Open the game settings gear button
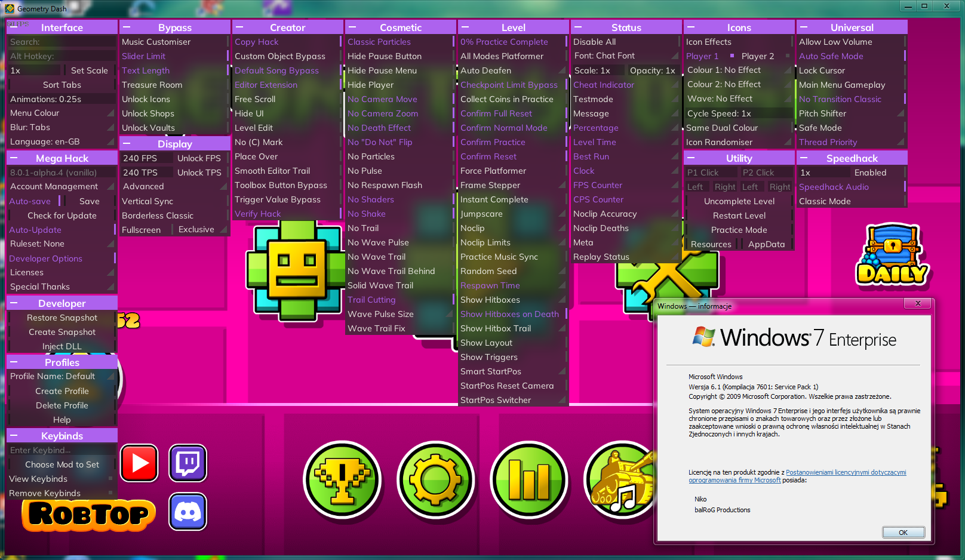The width and height of the screenshot is (965, 560). tap(436, 479)
